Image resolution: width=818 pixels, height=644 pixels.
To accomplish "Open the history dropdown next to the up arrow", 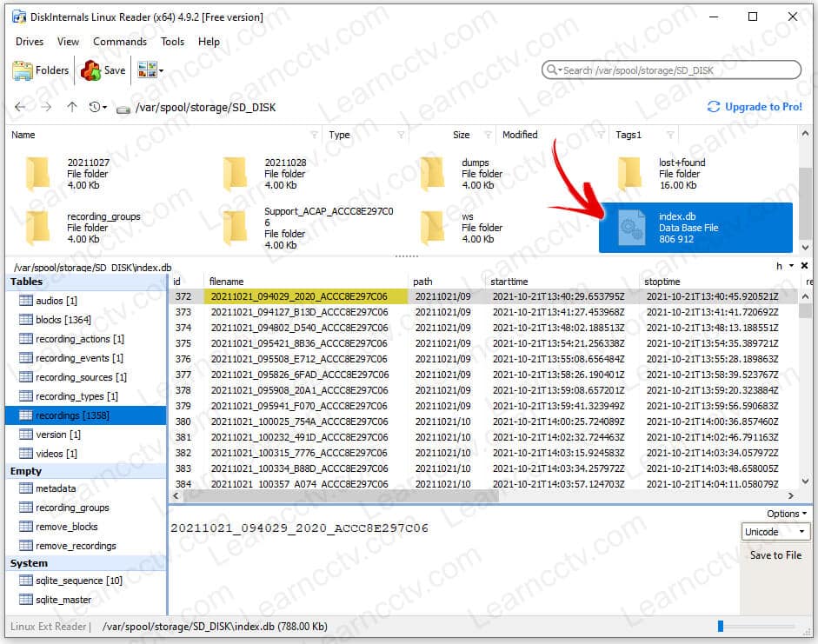I will tap(104, 108).
